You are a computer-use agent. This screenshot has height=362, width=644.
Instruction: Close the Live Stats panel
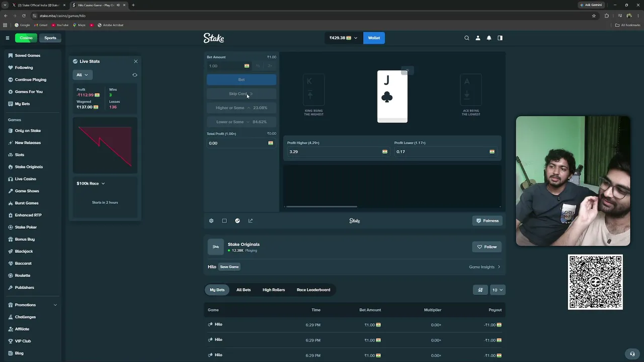point(135,61)
